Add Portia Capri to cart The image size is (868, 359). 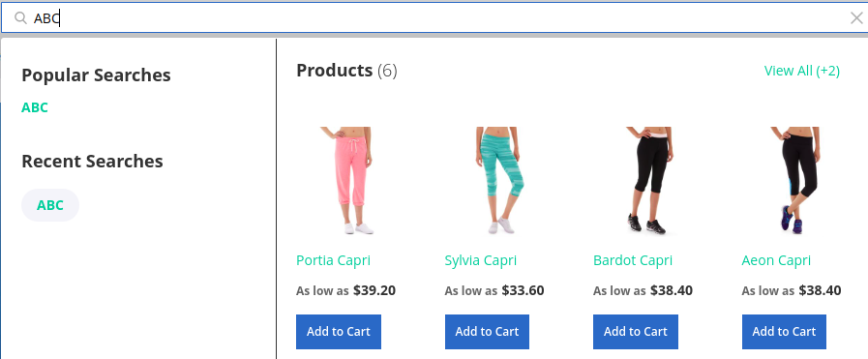339,332
